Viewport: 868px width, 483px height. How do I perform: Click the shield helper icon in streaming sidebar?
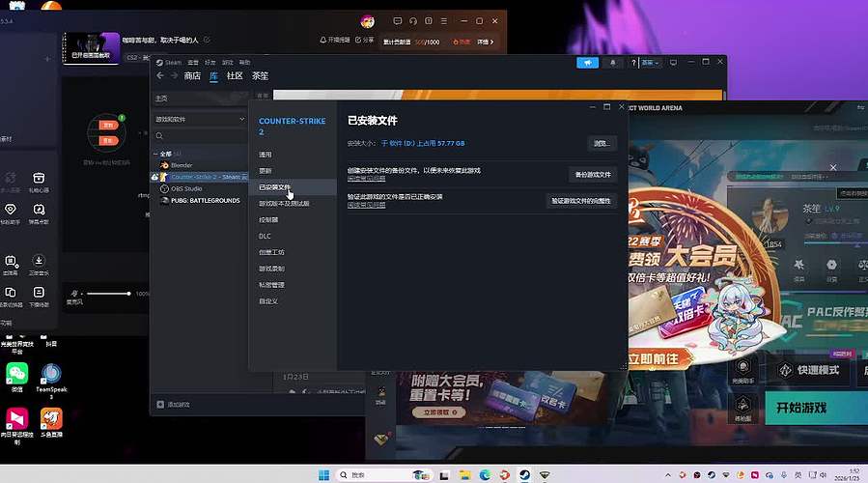point(11,210)
